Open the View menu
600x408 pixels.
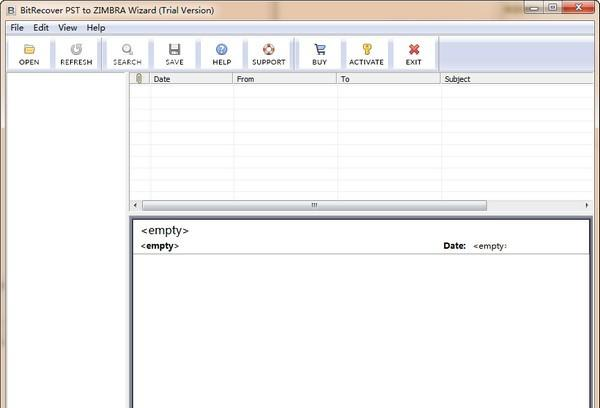pos(68,28)
